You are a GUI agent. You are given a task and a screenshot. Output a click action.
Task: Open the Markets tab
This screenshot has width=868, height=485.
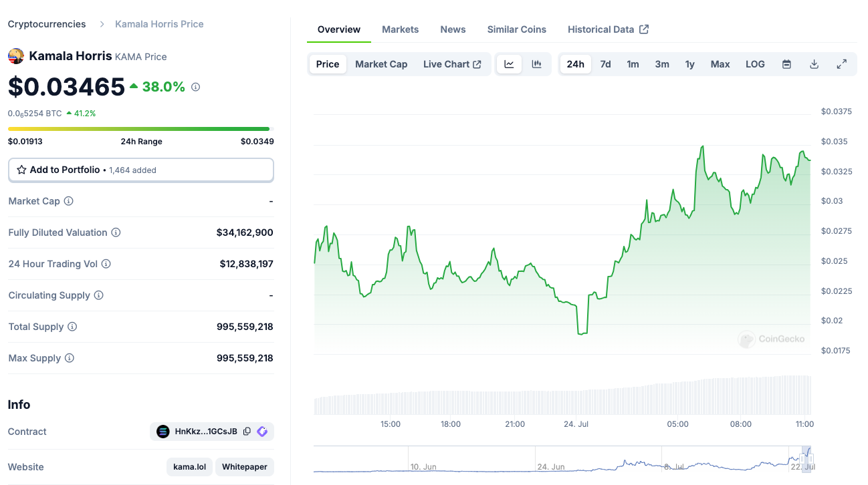pos(400,29)
